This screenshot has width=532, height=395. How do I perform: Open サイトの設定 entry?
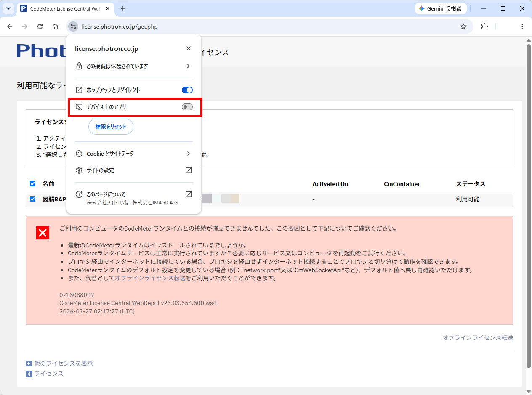[134, 170]
